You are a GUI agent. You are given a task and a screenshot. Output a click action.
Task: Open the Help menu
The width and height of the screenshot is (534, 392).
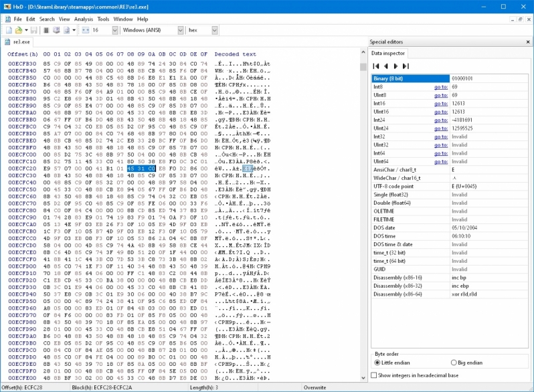[143, 19]
